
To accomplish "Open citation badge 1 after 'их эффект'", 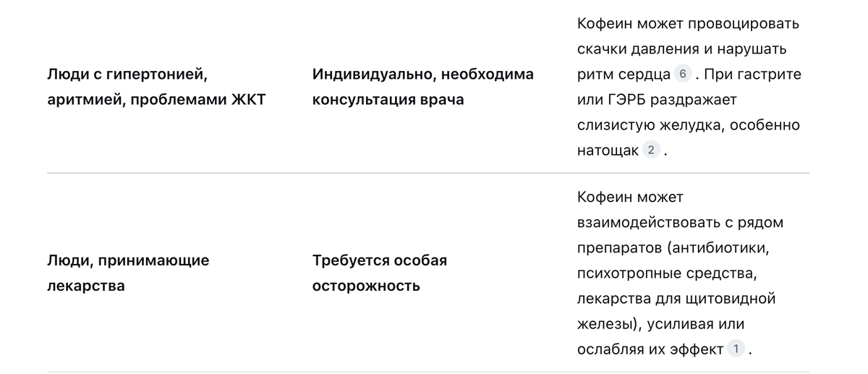I will coord(736,349).
